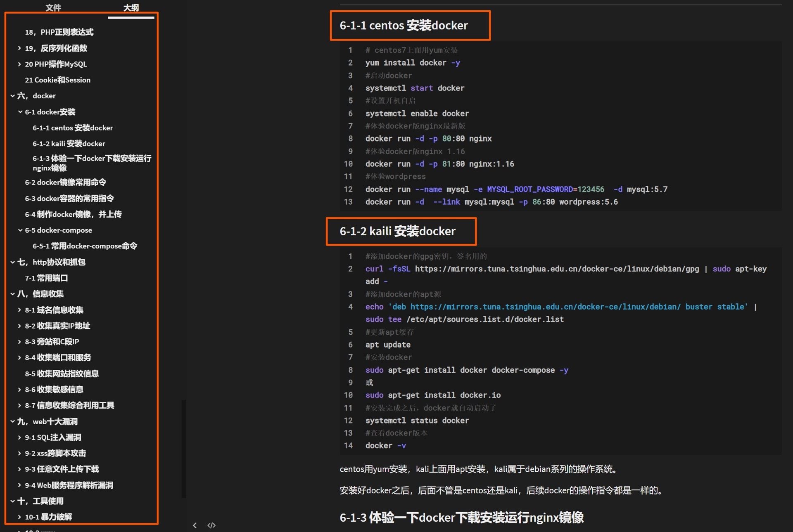793x532 pixels.
Task: Jump to 6-2 docker镜像常用命令
Action: [65, 182]
